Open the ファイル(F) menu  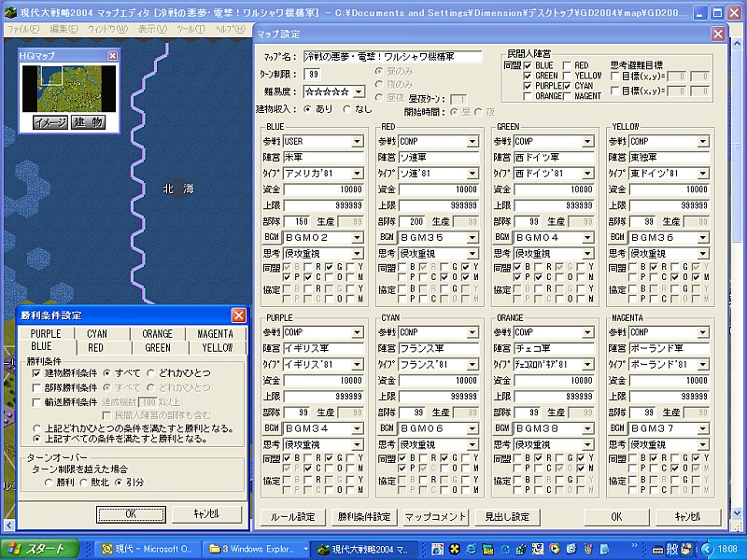click(x=22, y=29)
